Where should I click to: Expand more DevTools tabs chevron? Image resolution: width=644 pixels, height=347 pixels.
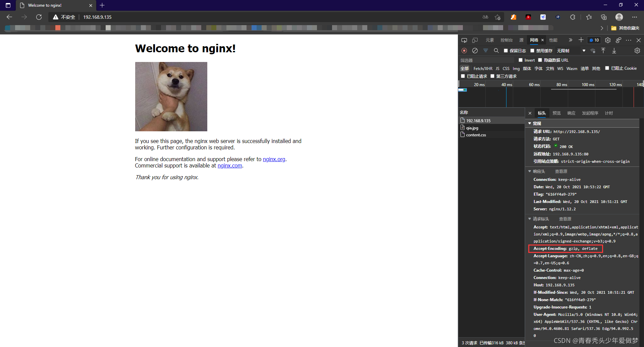pos(570,40)
